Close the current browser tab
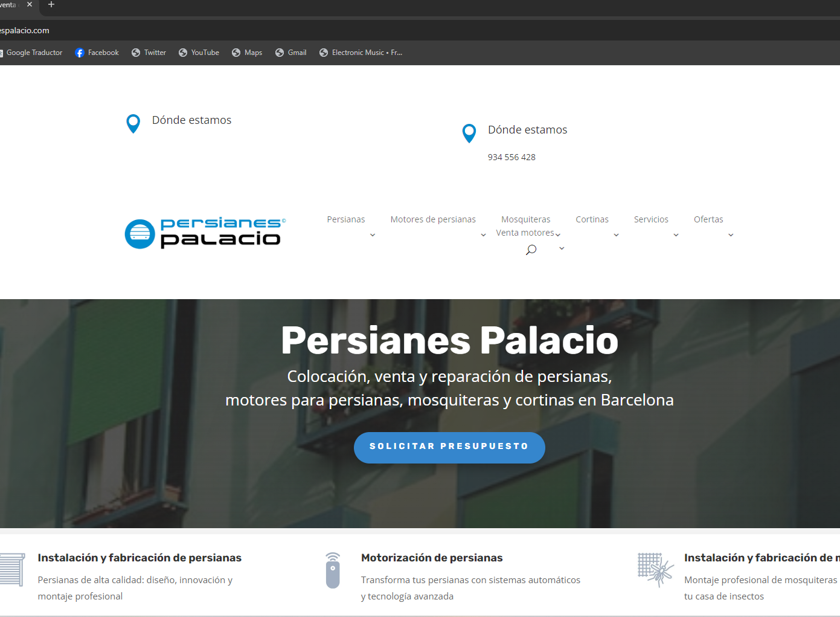The height and width of the screenshot is (617, 840). coord(30,4)
